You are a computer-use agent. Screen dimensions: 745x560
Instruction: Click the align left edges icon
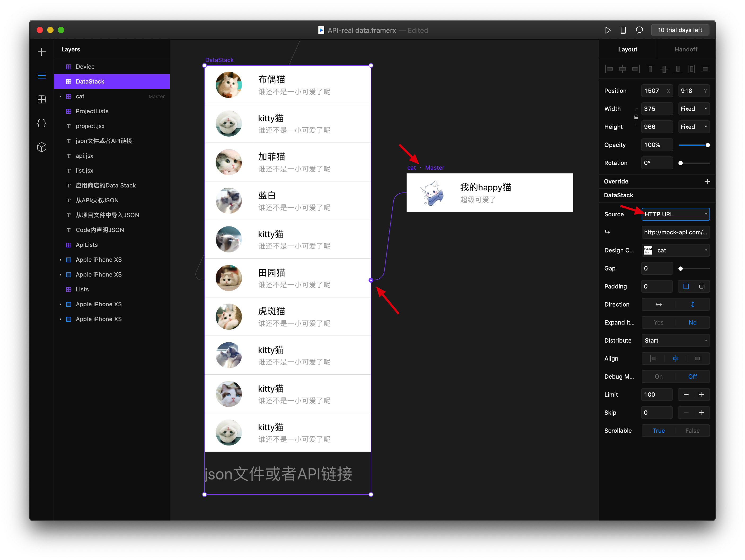pos(609,69)
